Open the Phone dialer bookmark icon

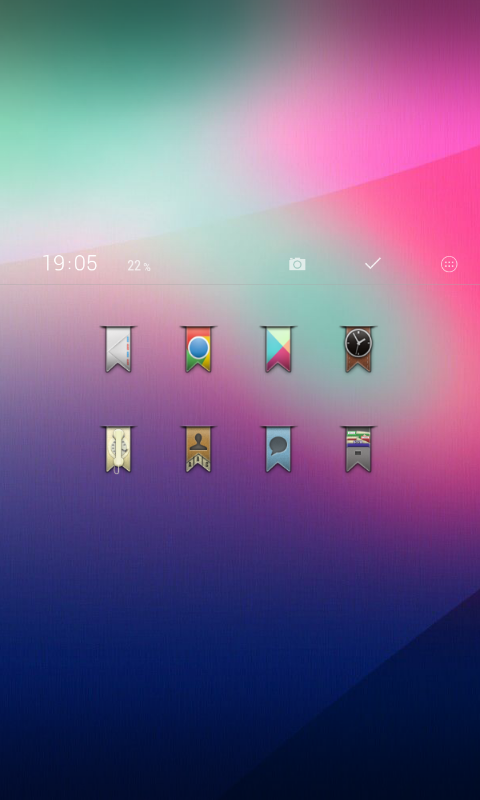coord(118,449)
